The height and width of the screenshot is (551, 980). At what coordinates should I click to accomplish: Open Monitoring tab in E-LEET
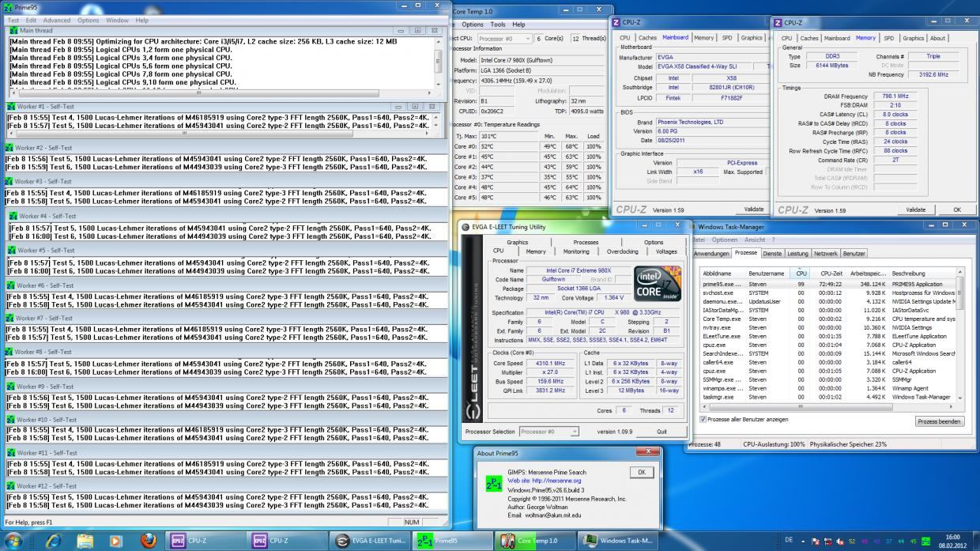coord(576,251)
